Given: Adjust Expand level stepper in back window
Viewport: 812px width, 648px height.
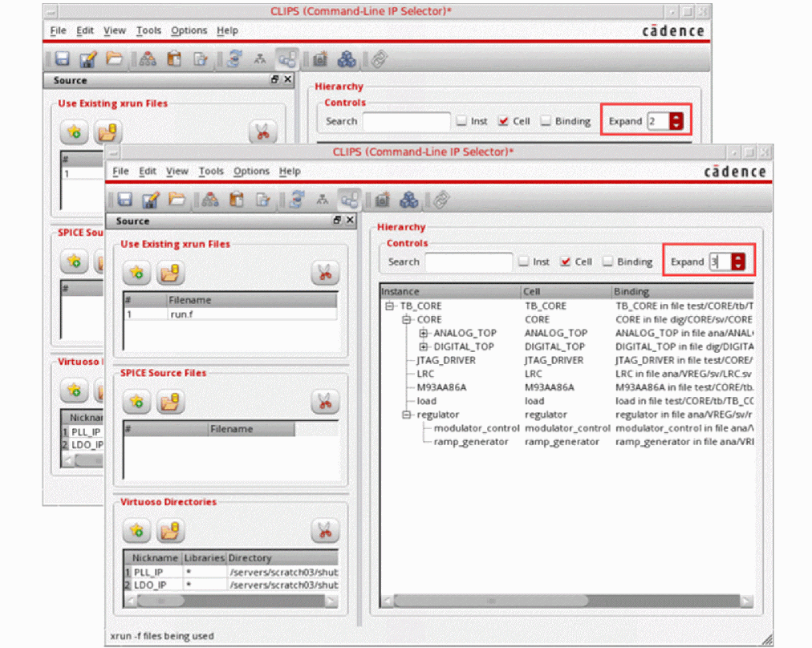Looking at the screenshot, I should 676,120.
